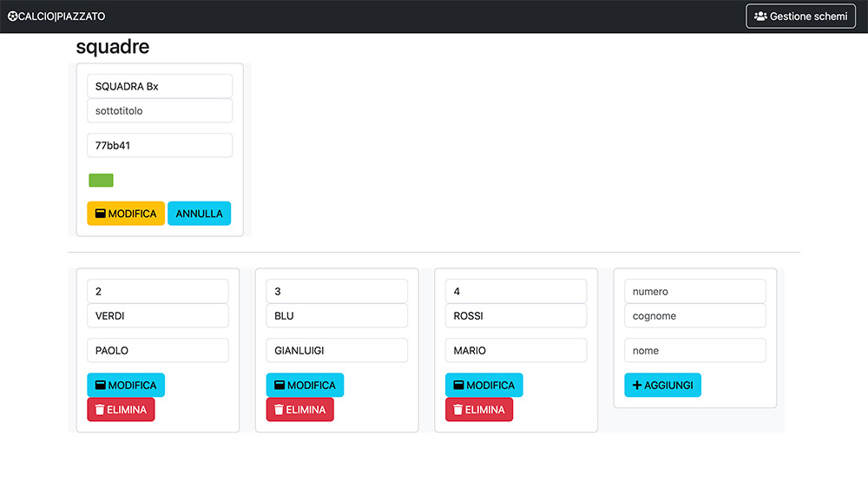Click the plus icon on AGGIUNGI
This screenshot has width=868, height=502.
coord(637,386)
